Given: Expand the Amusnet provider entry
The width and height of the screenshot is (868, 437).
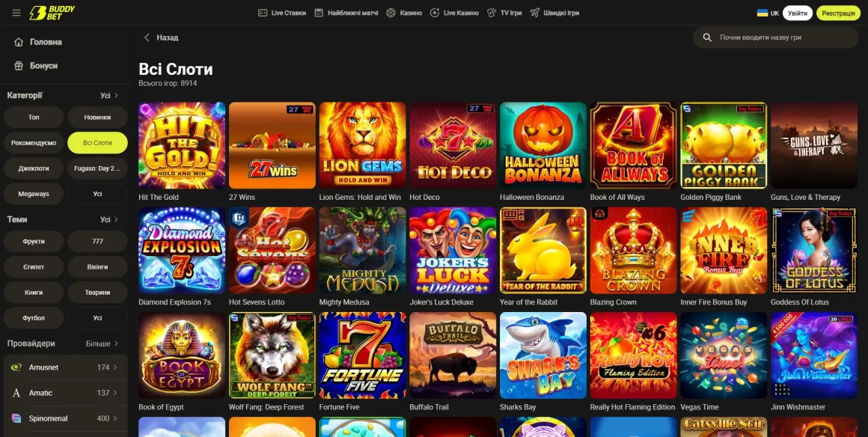Looking at the screenshot, I should [x=65, y=367].
